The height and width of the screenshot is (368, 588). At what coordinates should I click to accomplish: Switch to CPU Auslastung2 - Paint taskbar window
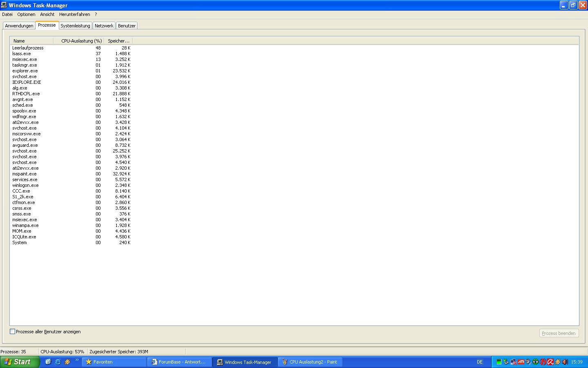click(x=310, y=362)
